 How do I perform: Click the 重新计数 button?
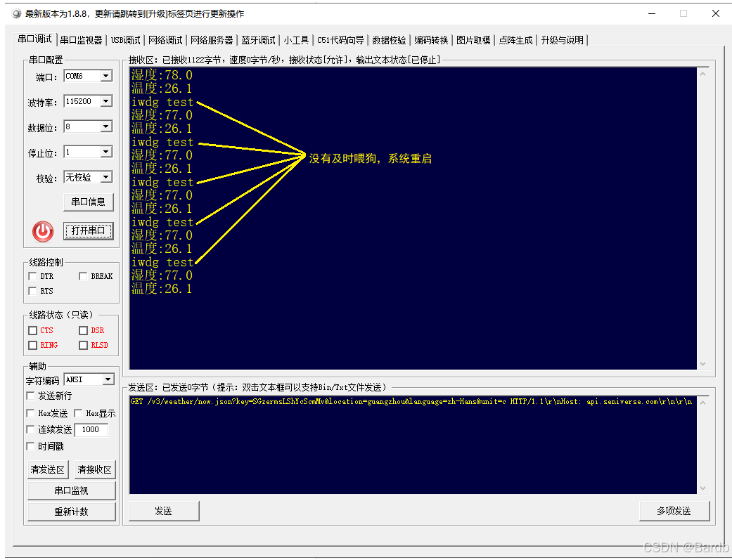tap(72, 512)
